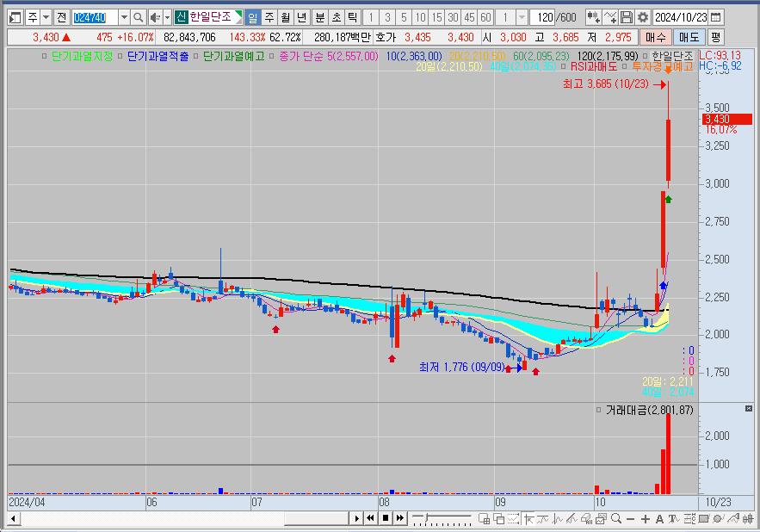Toggle 단기과열적출 indicator checkbox
This screenshot has width=760, height=532.
click(120, 56)
